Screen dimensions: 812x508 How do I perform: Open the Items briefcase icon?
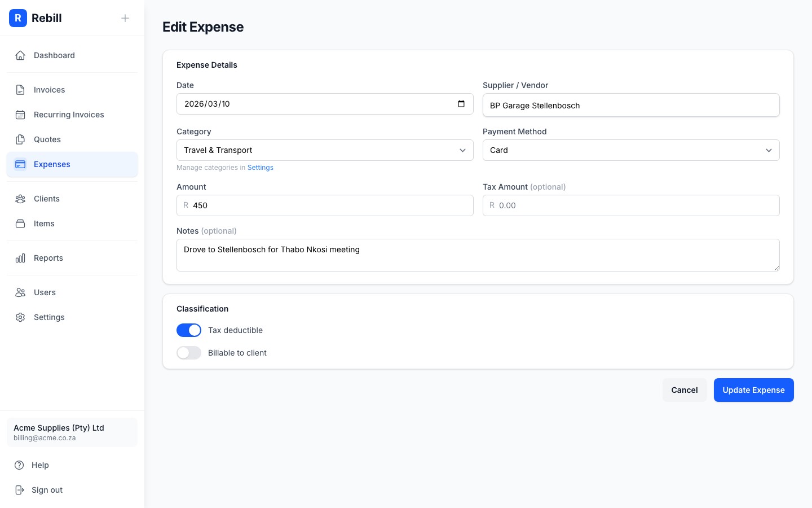[x=20, y=224]
